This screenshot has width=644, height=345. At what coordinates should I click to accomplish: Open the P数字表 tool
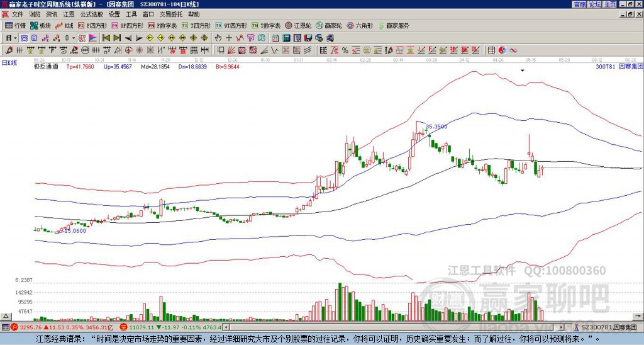coord(162,25)
